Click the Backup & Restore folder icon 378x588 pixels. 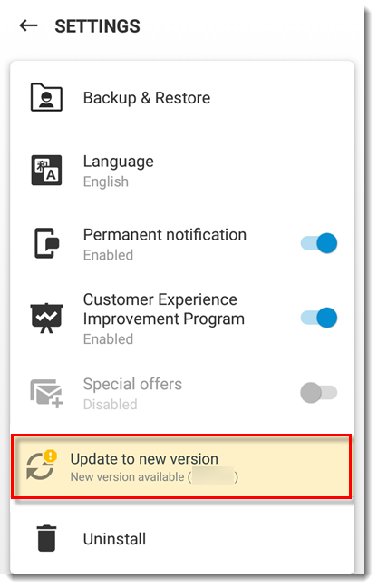point(46,97)
